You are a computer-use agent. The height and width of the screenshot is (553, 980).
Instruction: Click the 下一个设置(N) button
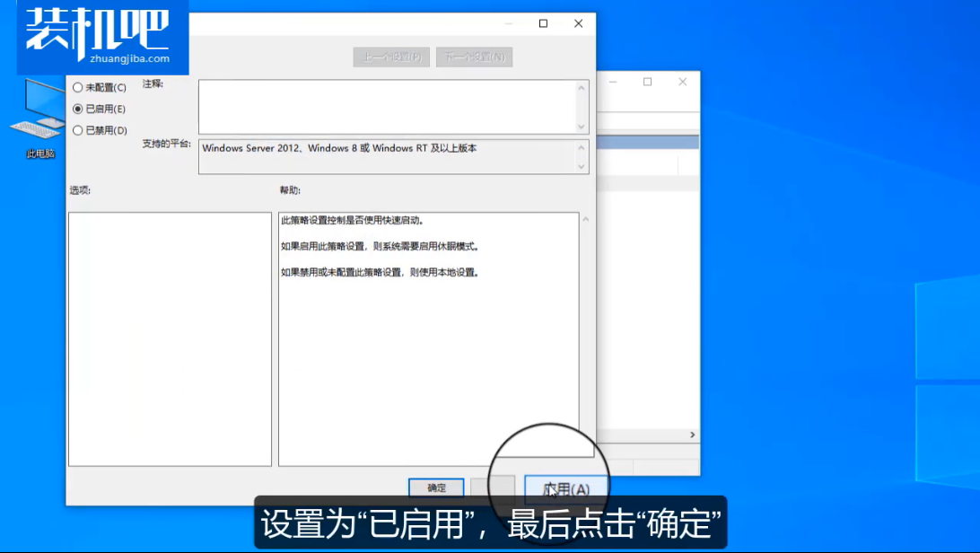(474, 57)
